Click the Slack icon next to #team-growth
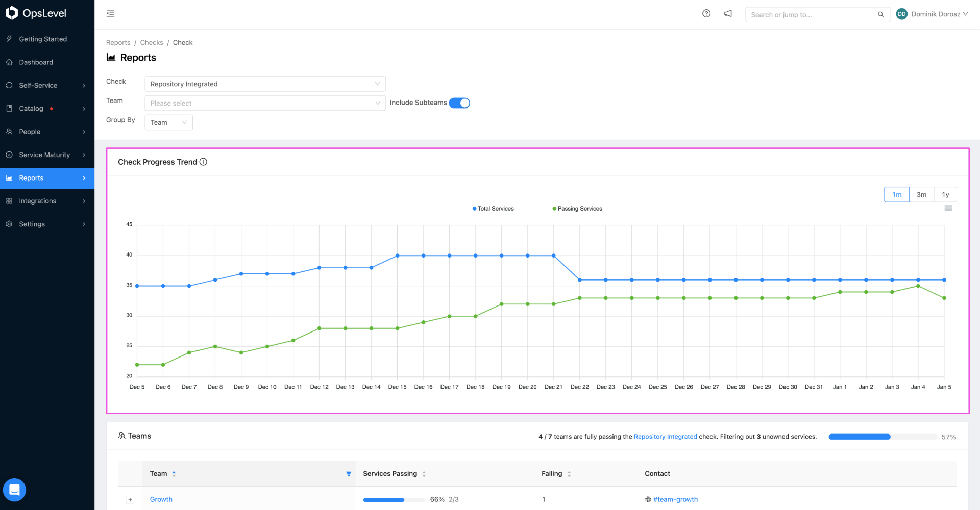980x510 pixels. point(648,499)
